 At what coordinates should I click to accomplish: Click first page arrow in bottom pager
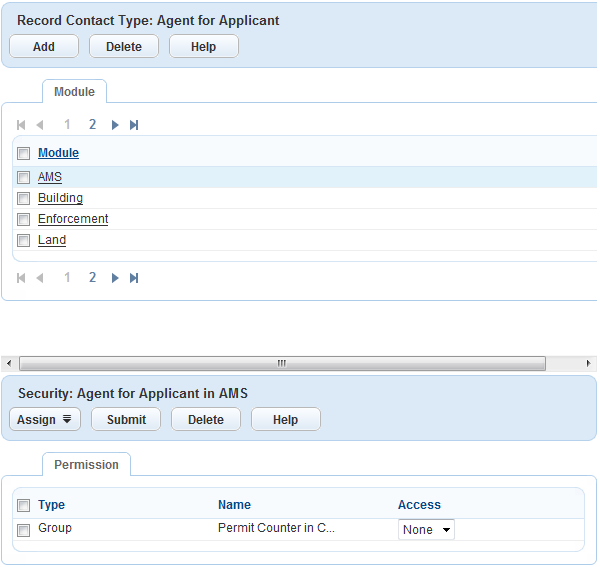click(x=21, y=278)
